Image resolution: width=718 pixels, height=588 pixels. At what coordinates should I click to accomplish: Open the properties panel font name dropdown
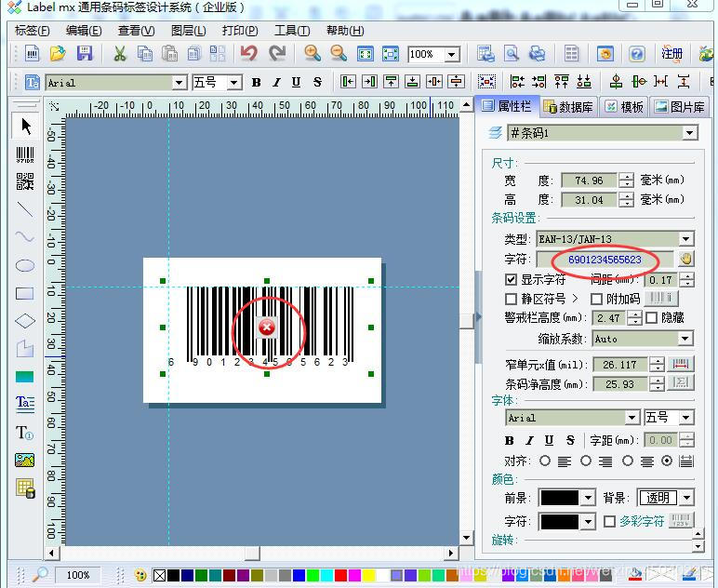pos(632,418)
